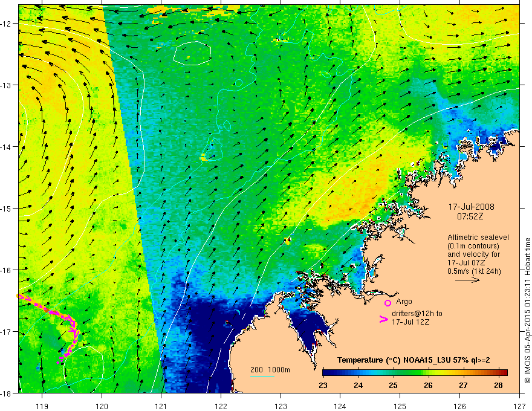Click the '(0.1m contours)' legend text
This screenshot has height=411, width=532.
pyautogui.click(x=473, y=246)
